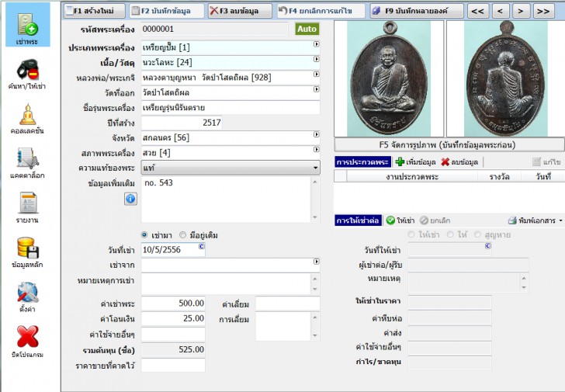Open the ความแท้ของพระ combo box
Screen dimensions: 565x392
click(231, 168)
